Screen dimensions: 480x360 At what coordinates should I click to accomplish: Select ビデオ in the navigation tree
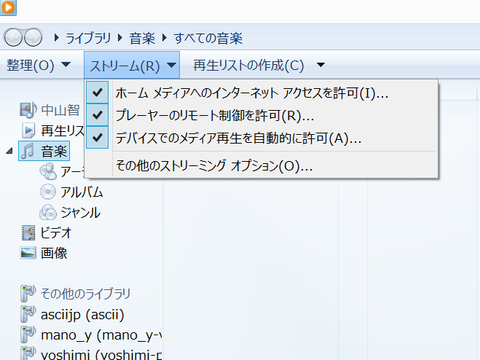[x=56, y=233]
